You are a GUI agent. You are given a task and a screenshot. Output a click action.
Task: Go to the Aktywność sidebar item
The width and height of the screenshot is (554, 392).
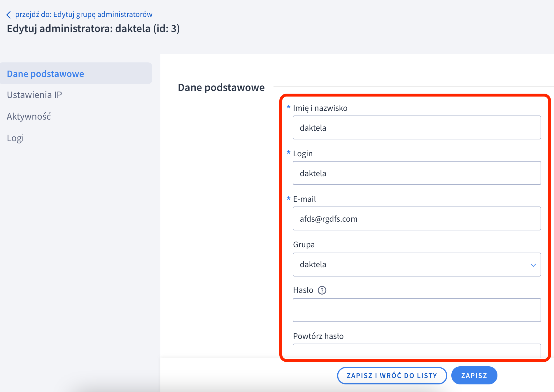[29, 116]
